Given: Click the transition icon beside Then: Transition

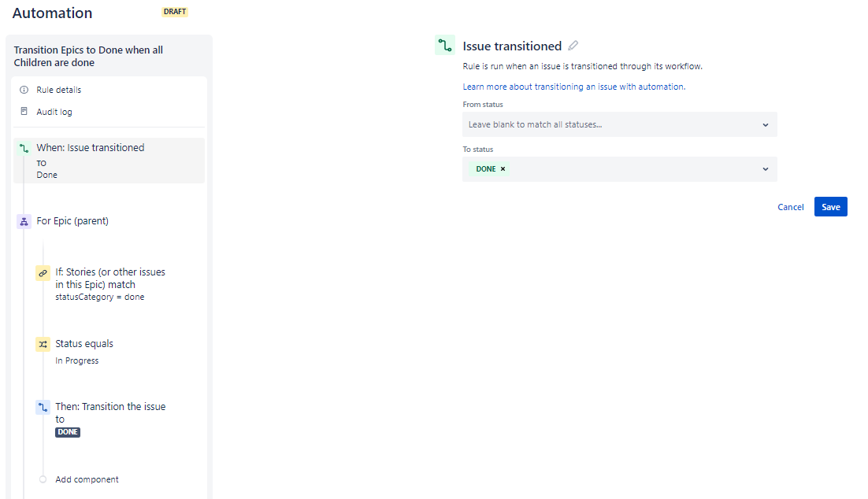Looking at the screenshot, I should point(43,407).
